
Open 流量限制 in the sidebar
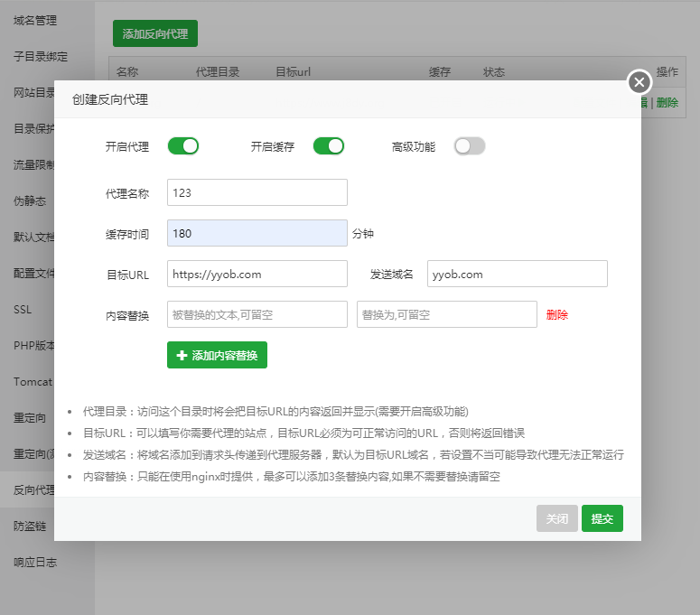point(33,165)
